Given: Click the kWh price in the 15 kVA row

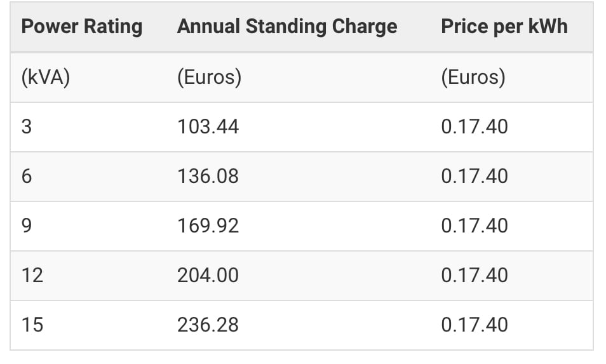Looking at the screenshot, I should click(x=475, y=325).
